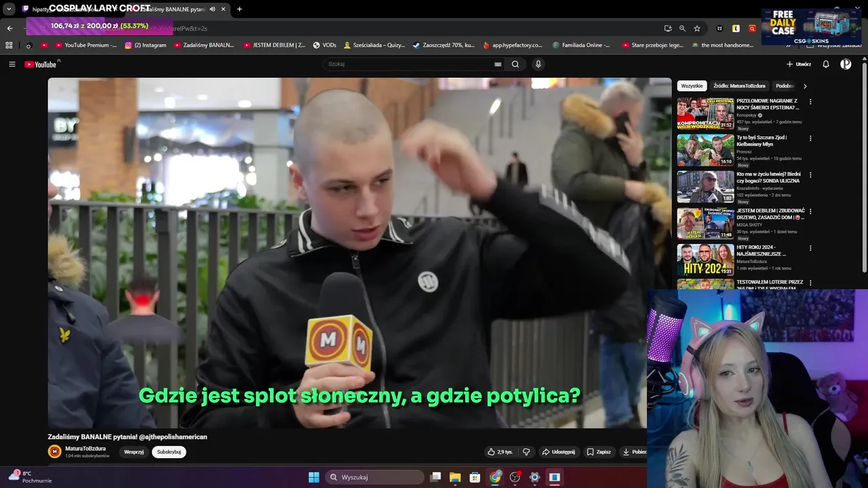
Task: Open Kiełbasiany Młyn video thumbnail
Action: pos(705,150)
